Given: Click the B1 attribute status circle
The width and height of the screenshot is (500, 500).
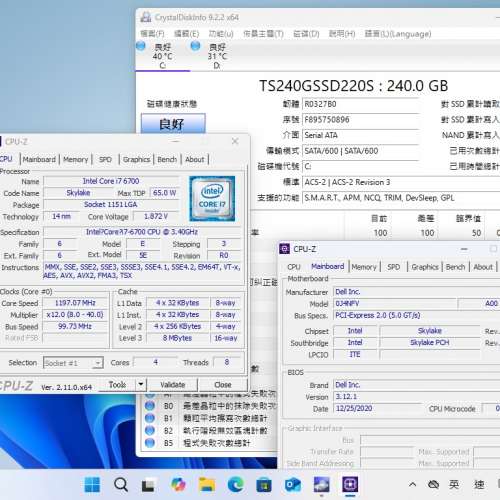Looking at the screenshot, I should [150, 418].
